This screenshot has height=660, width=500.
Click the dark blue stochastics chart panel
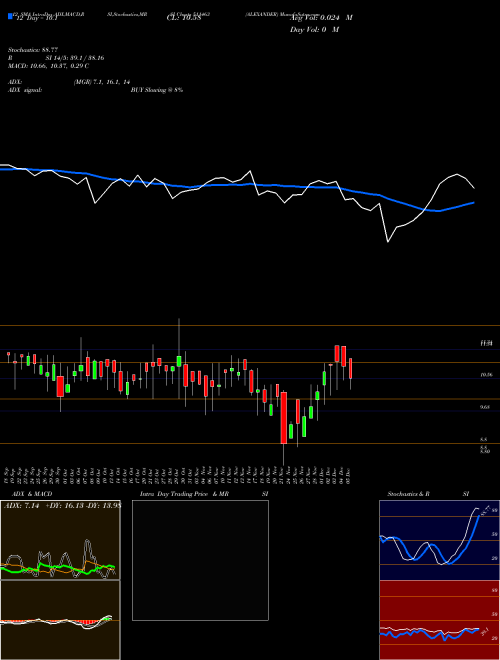(439, 540)
